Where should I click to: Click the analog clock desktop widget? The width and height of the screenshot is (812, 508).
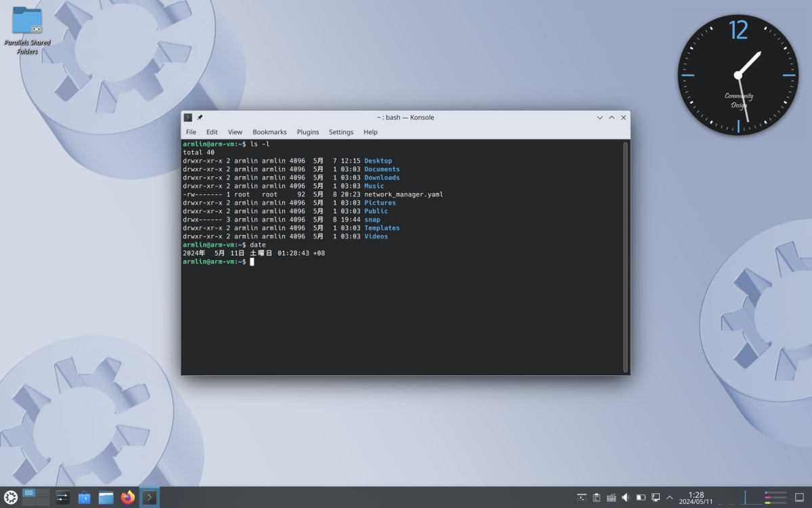738,75
